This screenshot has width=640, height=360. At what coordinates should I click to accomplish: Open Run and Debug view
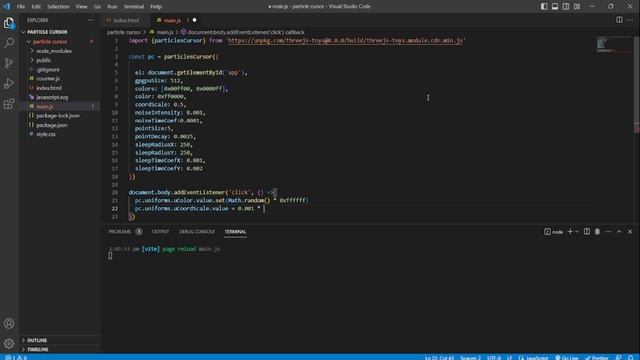pyautogui.click(x=9, y=83)
